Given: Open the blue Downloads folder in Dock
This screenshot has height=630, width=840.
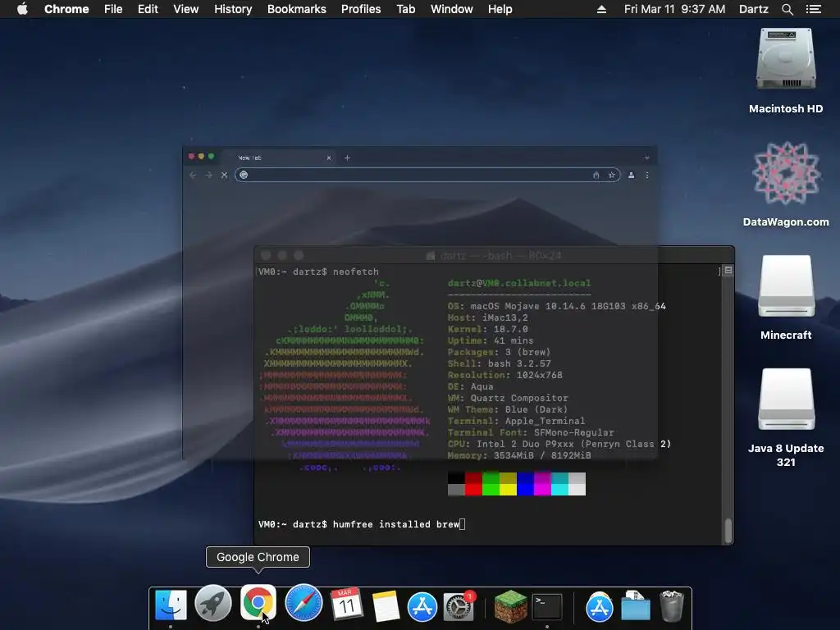Looking at the screenshot, I should [636, 606].
